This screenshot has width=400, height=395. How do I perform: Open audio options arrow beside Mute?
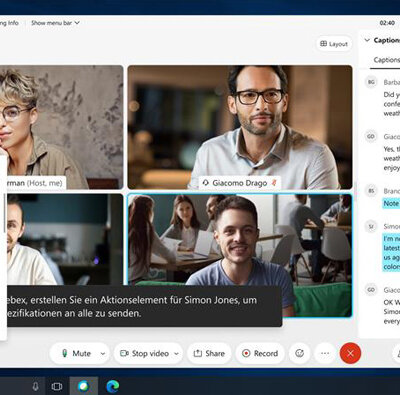[103, 354]
